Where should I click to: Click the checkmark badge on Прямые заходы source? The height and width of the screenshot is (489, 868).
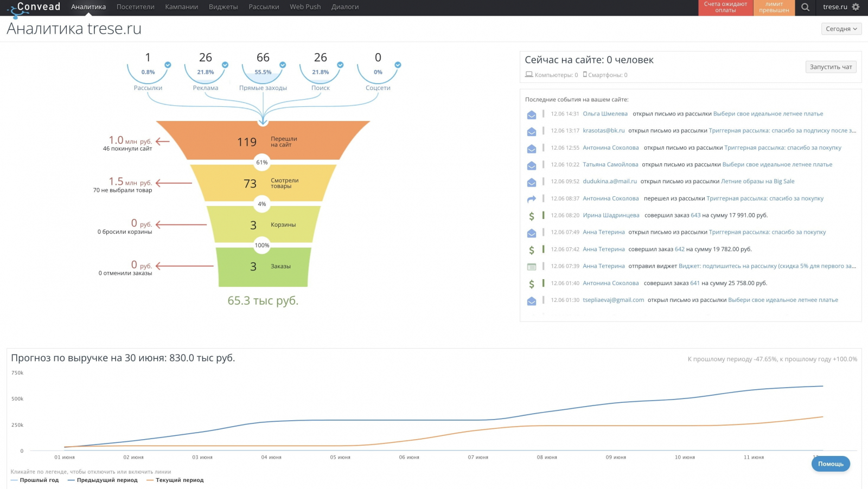(283, 65)
